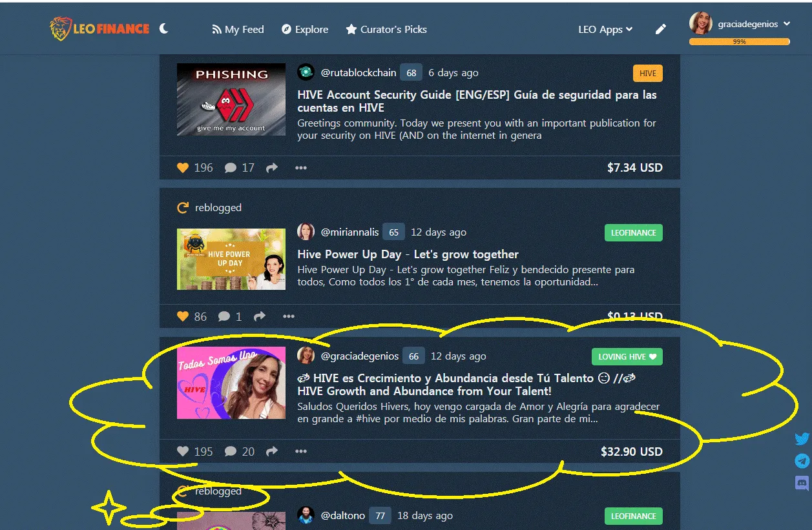The width and height of the screenshot is (812, 530).
Task: Like the HIVE Account Security Guide post
Action: [183, 168]
